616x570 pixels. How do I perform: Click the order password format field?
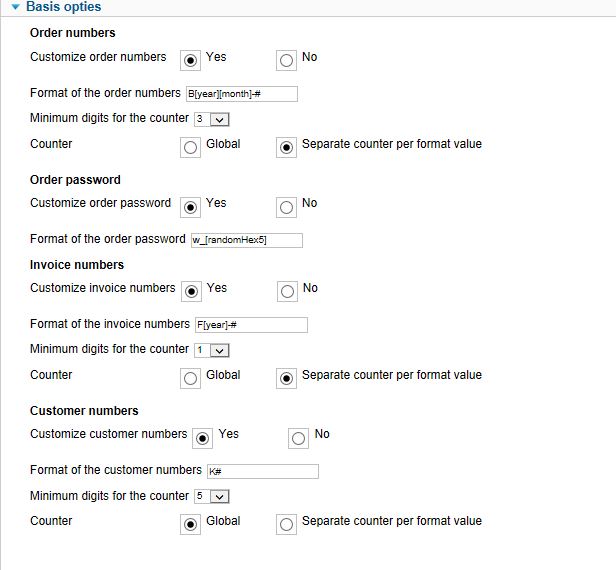point(246,240)
